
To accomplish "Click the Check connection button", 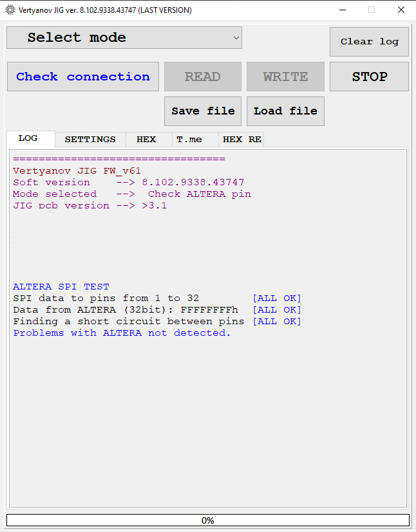I will click(83, 77).
